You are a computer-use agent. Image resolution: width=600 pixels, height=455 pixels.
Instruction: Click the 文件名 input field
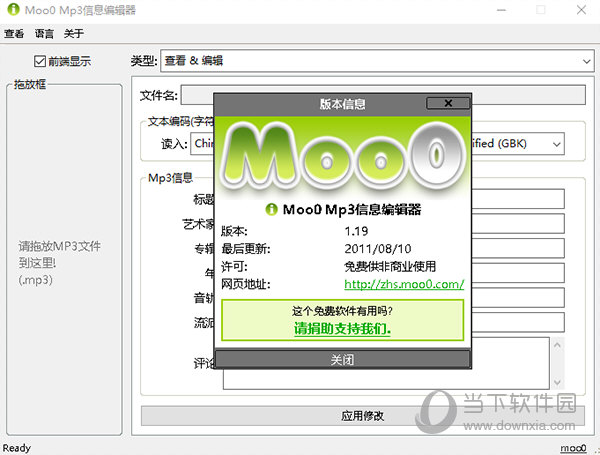tap(383, 95)
